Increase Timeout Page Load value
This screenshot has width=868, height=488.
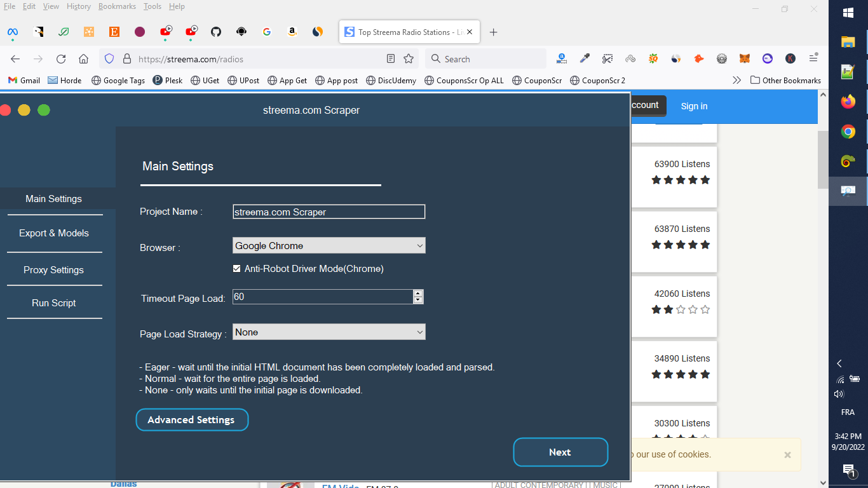point(417,294)
